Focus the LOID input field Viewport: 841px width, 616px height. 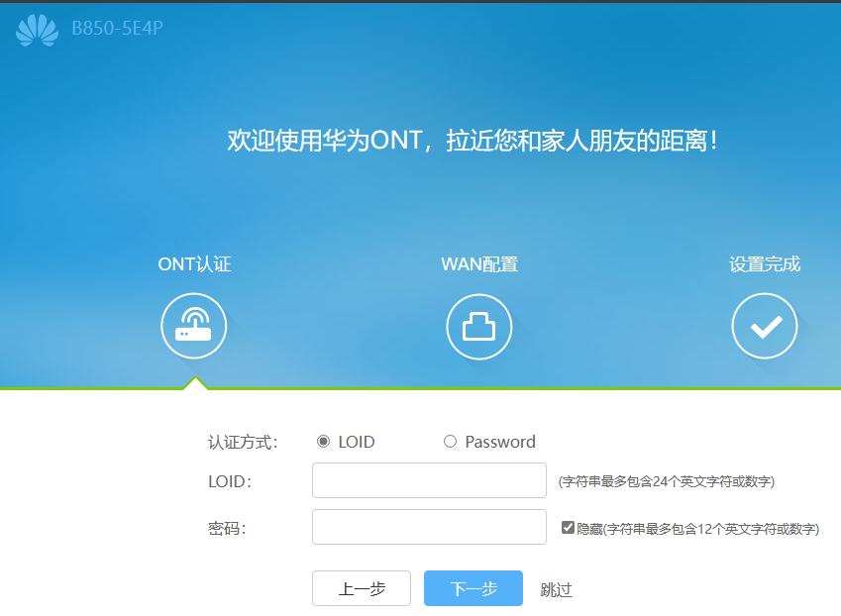point(429,480)
